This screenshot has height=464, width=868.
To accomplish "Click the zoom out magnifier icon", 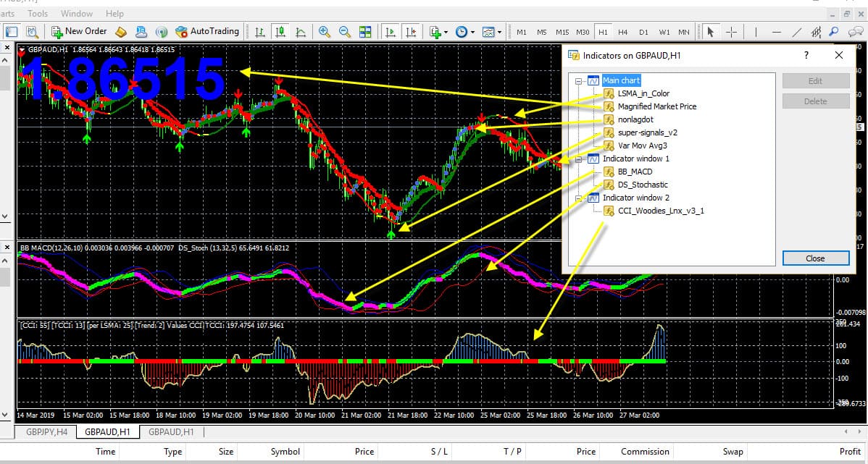I will pos(345,32).
